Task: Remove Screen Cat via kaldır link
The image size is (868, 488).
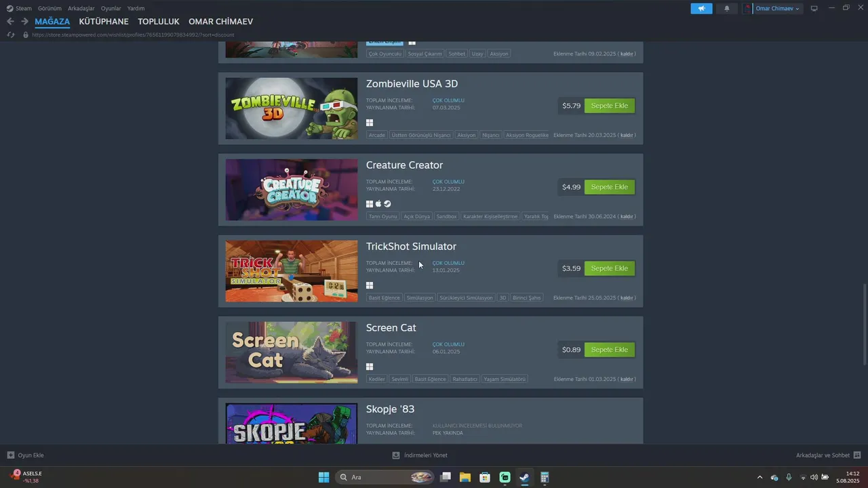Action: click(x=627, y=379)
